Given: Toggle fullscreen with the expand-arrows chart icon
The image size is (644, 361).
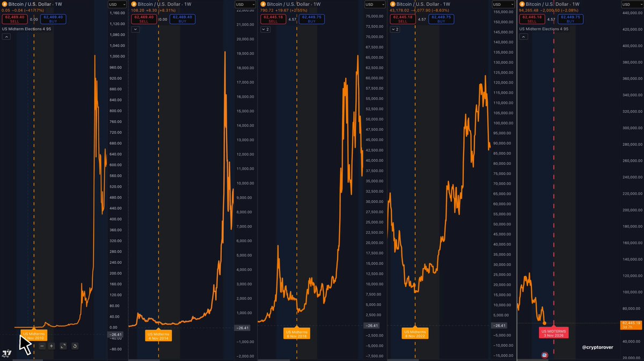Looking at the screenshot, I should (63, 346).
